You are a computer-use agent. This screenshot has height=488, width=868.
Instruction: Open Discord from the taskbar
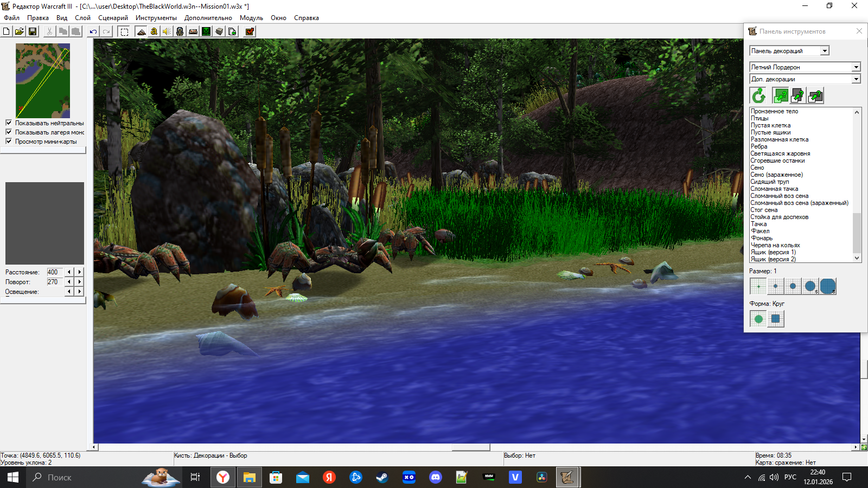point(435,477)
